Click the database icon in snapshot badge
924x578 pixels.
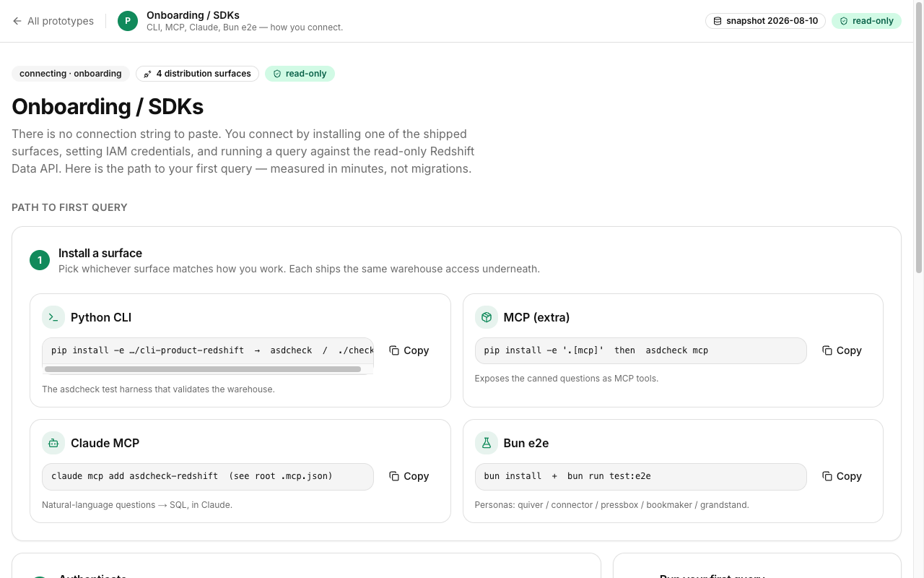[x=718, y=21]
